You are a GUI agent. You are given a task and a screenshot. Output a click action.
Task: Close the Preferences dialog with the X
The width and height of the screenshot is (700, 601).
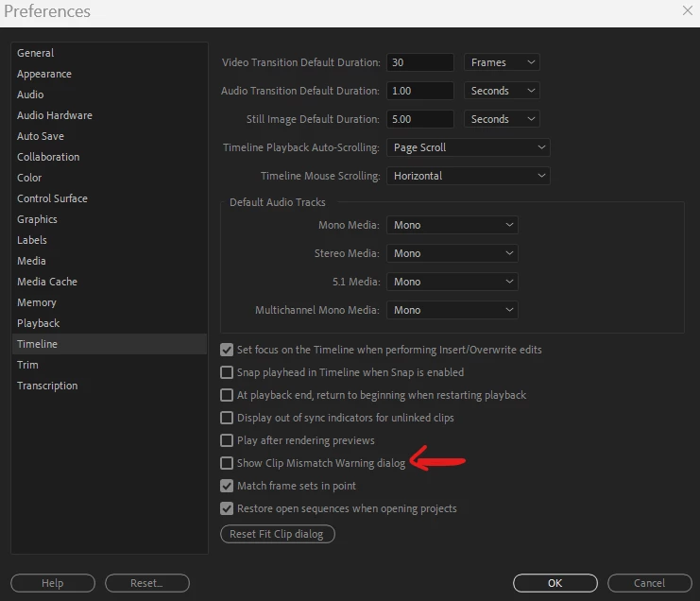pyautogui.click(x=687, y=10)
